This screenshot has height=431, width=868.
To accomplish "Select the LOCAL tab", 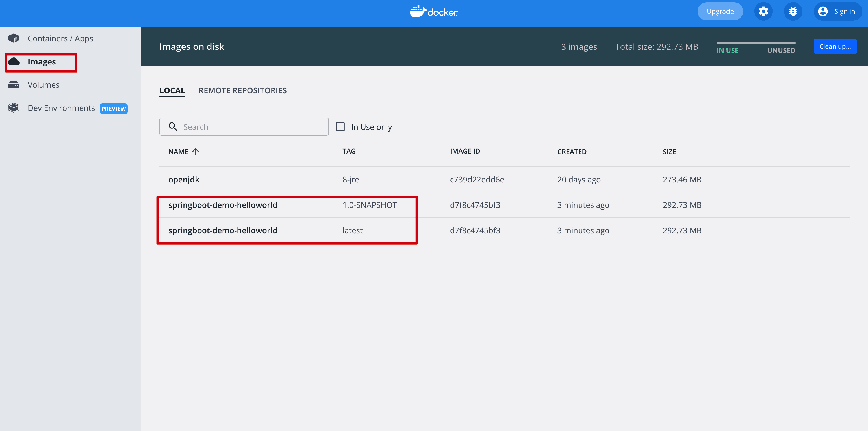I will click(x=172, y=90).
